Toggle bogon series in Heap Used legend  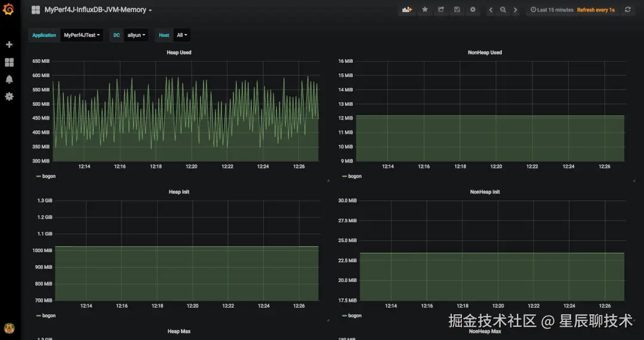coord(48,176)
